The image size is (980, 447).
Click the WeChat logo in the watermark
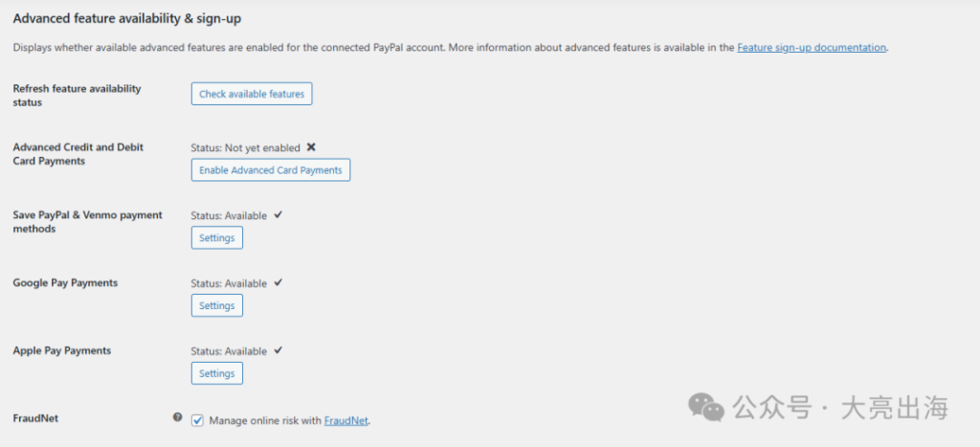706,407
